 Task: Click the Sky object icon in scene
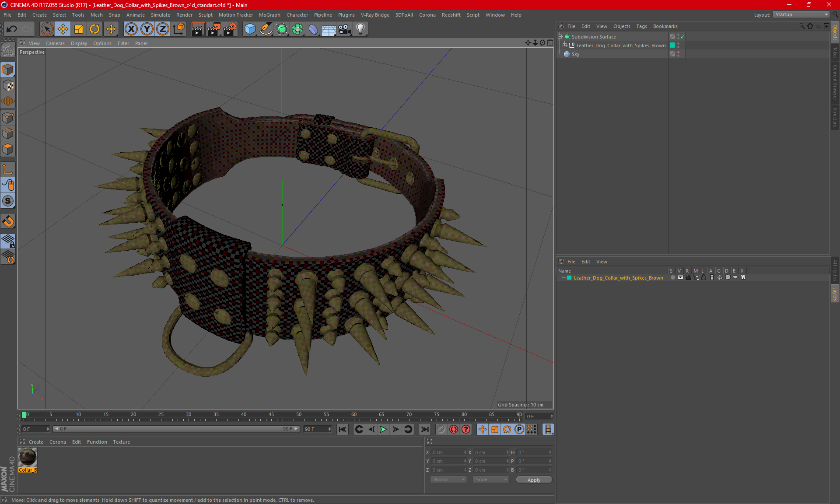[x=567, y=54]
